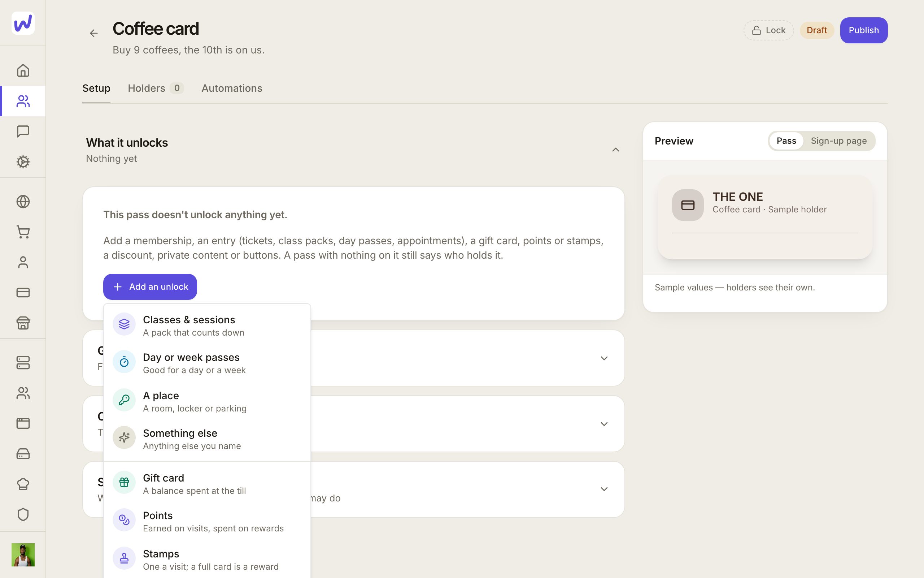Choose Stamps unlock option
This screenshot has width=924, height=578.
point(207,560)
